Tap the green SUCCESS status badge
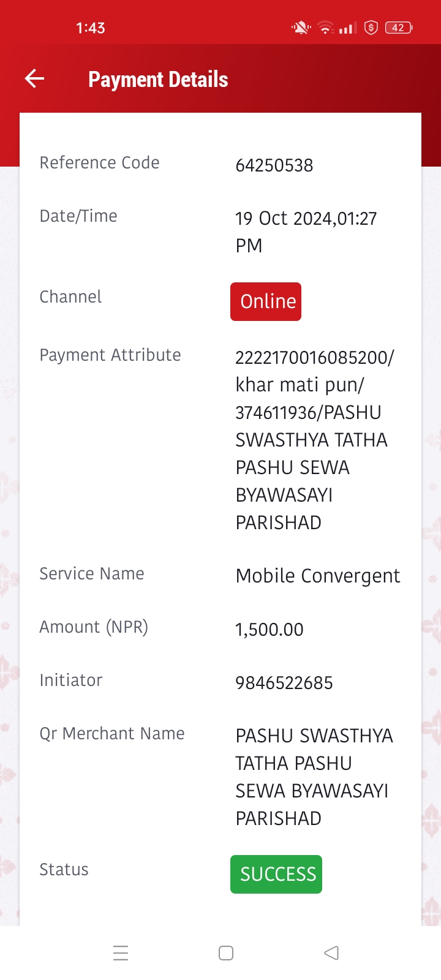The height and width of the screenshot is (980, 441). coord(276,874)
